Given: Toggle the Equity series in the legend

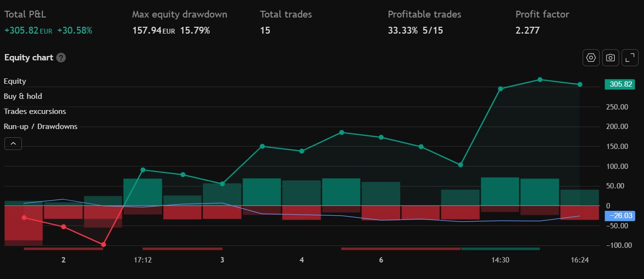Looking at the screenshot, I should click(15, 81).
